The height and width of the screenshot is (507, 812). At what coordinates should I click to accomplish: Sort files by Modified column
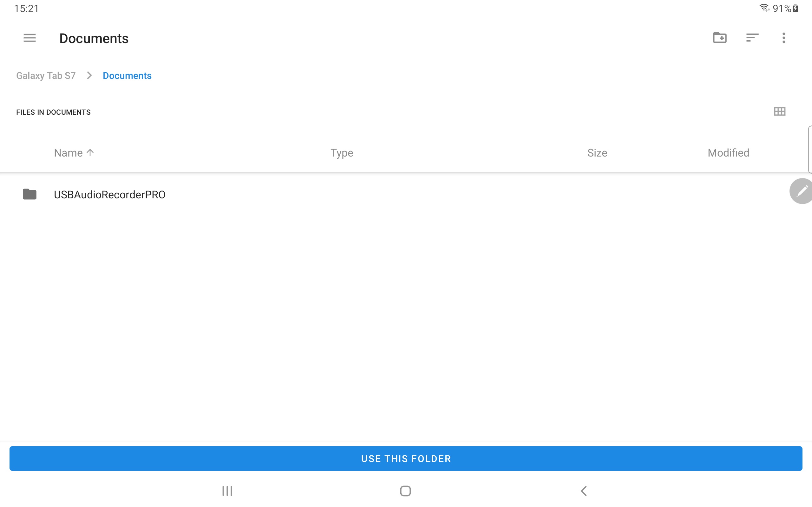pyautogui.click(x=728, y=153)
